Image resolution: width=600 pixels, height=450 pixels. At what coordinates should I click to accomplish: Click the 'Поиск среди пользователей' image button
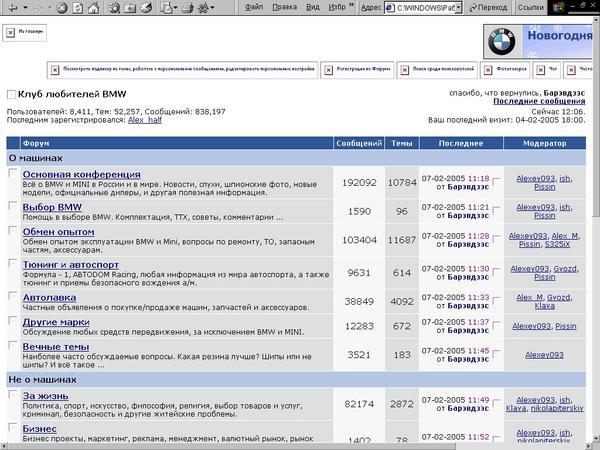[437, 70]
